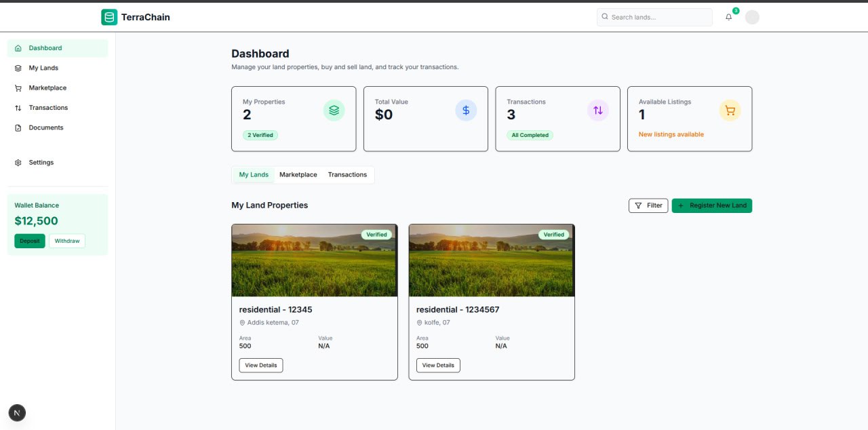Click the Register New Land button
The image size is (868, 430).
click(711, 205)
